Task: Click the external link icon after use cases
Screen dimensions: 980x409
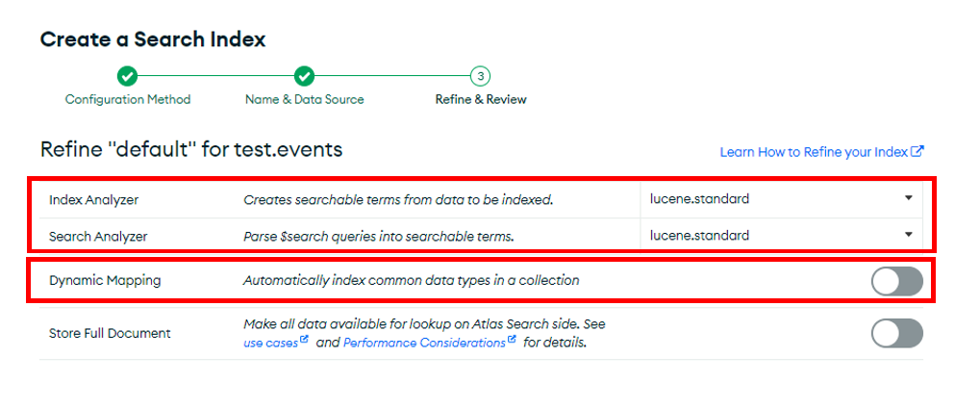Action: pos(304,341)
